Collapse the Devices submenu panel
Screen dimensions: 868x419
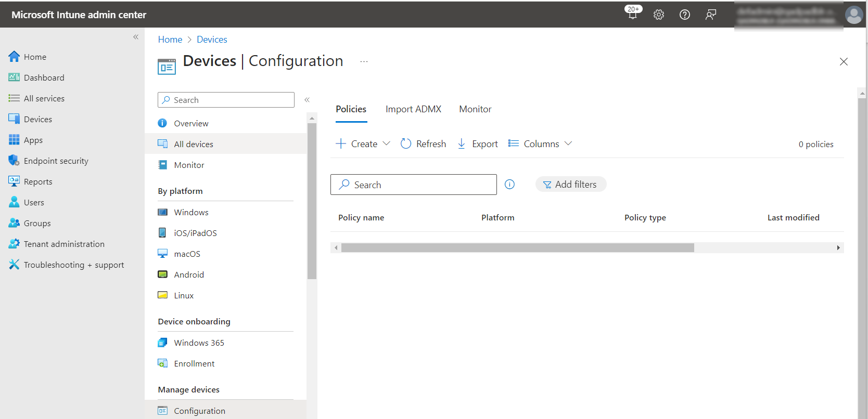[x=307, y=100]
